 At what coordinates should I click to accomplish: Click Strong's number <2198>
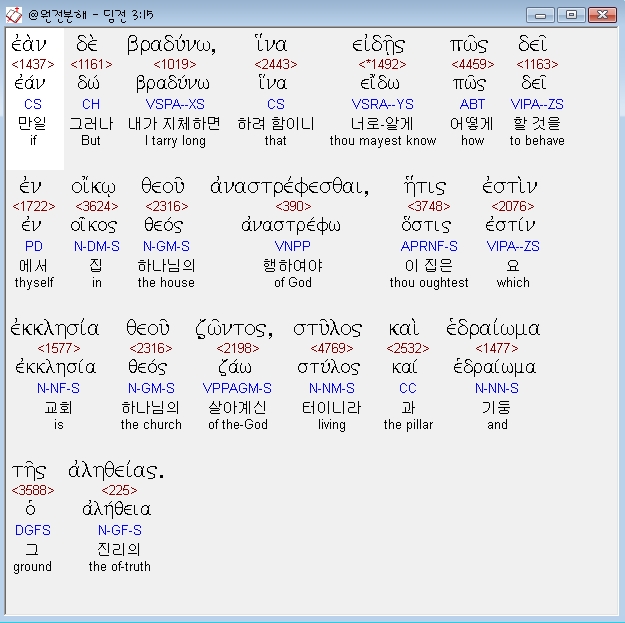click(238, 348)
